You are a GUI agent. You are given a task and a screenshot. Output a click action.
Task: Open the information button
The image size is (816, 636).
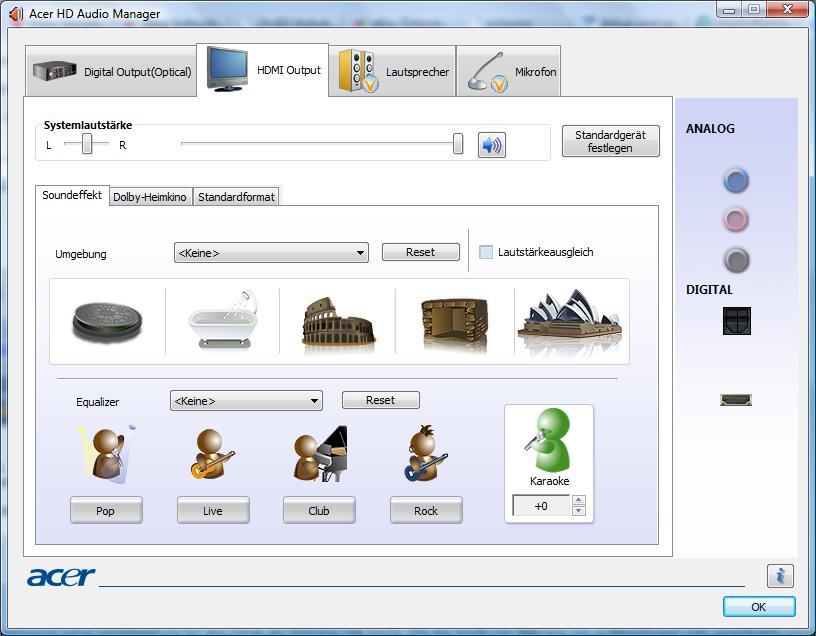point(780,576)
